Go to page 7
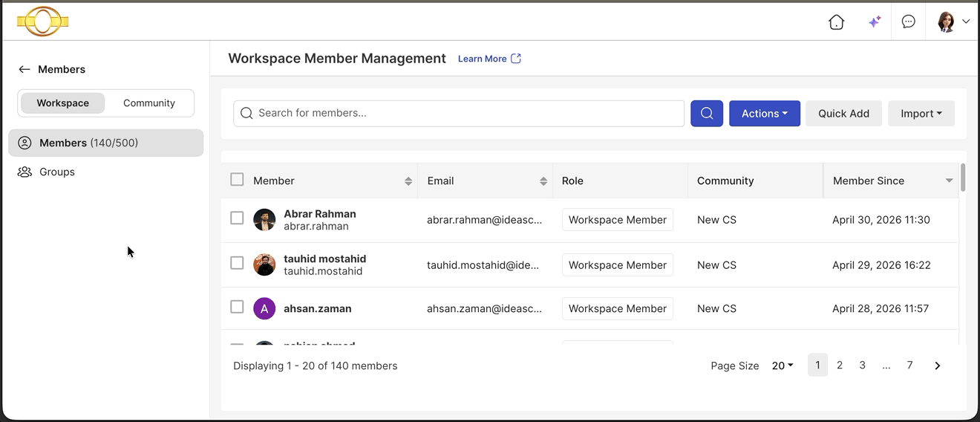This screenshot has width=980, height=422. pos(909,366)
